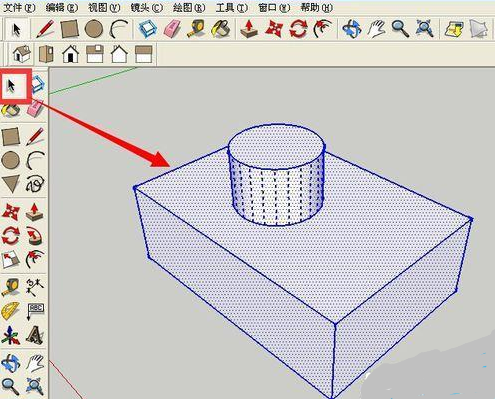Screen dimensions: 495x399
Task: Choose Rectangle tool in left tool set
Action: click(x=11, y=137)
